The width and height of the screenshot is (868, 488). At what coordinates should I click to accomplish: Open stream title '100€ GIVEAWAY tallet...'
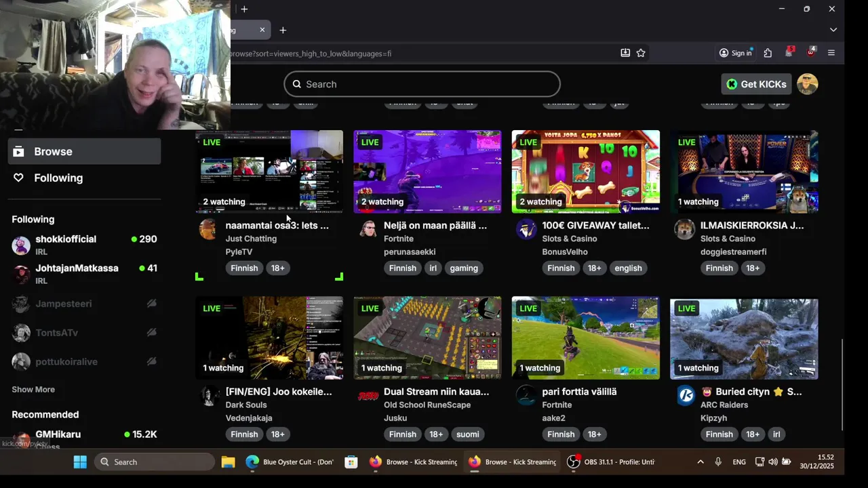click(x=595, y=225)
